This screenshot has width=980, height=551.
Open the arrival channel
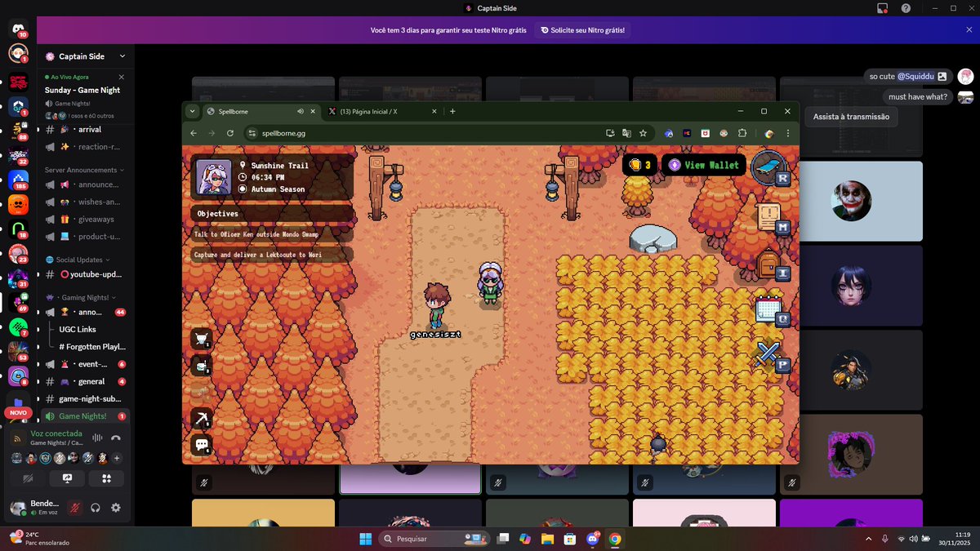tap(84, 129)
